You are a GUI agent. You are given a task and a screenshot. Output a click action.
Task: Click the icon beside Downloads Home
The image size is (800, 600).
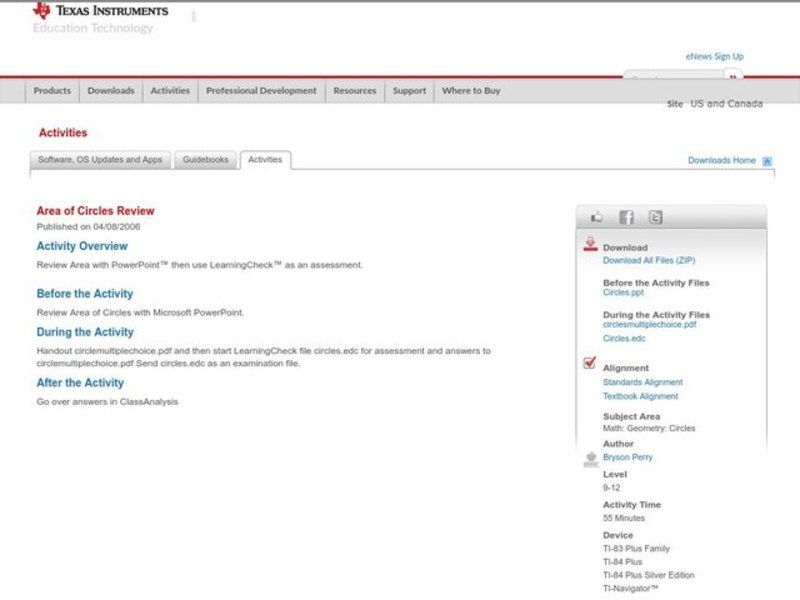pyautogui.click(x=767, y=161)
